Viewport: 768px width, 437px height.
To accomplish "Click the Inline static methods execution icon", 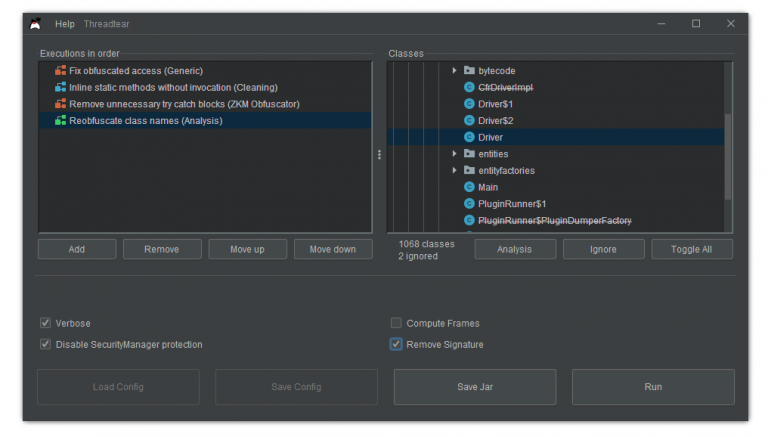I will point(60,87).
